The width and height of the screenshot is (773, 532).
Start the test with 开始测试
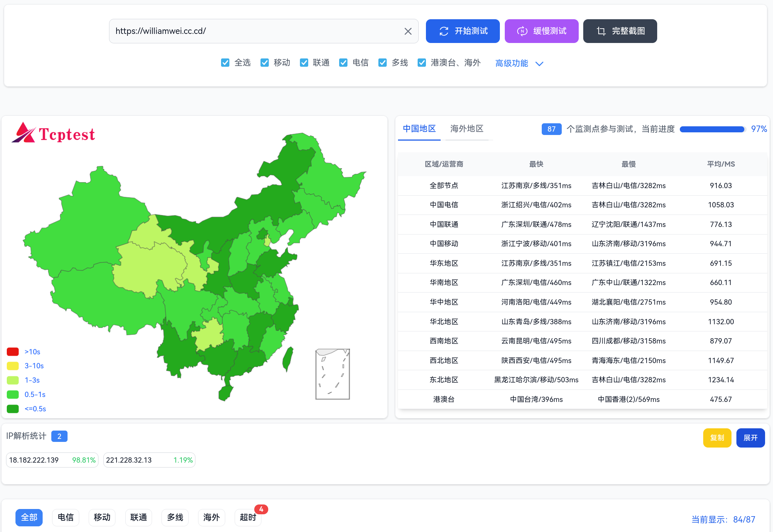pos(463,31)
